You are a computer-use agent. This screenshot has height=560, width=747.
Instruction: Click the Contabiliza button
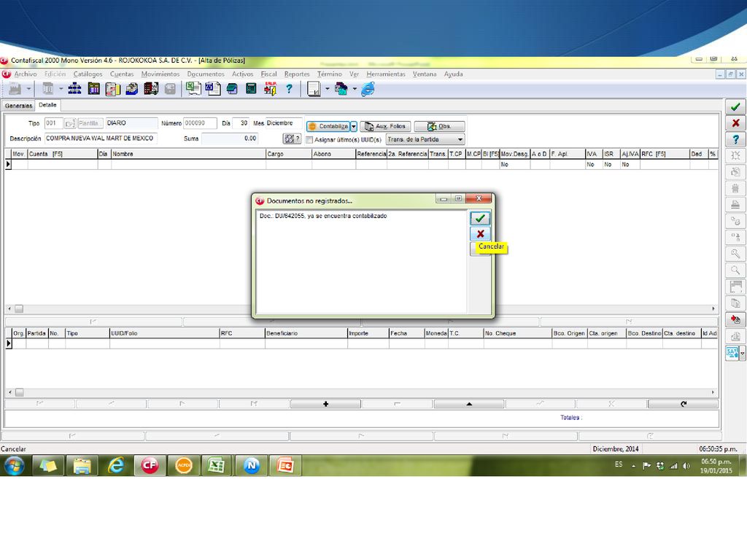tap(328, 126)
